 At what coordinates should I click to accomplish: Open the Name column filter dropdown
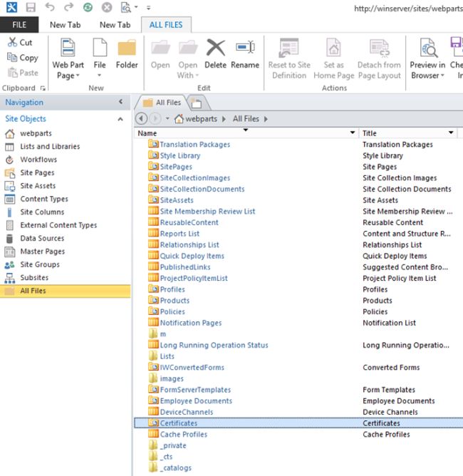point(353,133)
